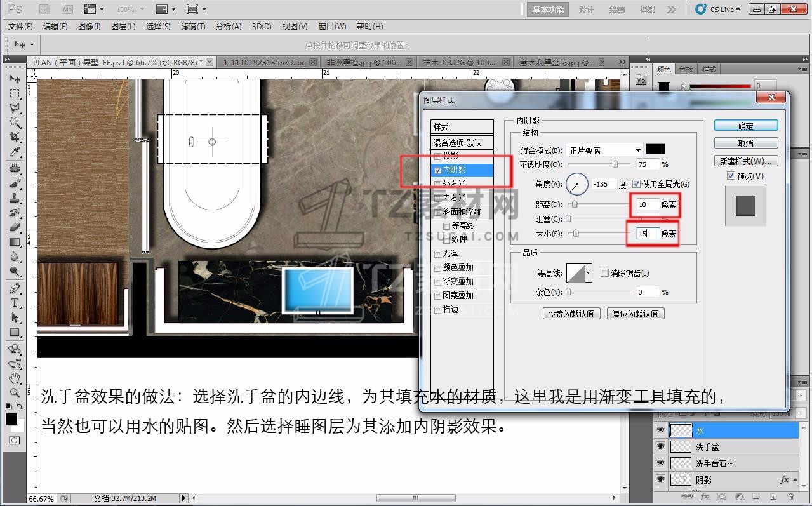Uncheck the 内阴影 style checkbox
812x506 pixels.
click(x=437, y=170)
